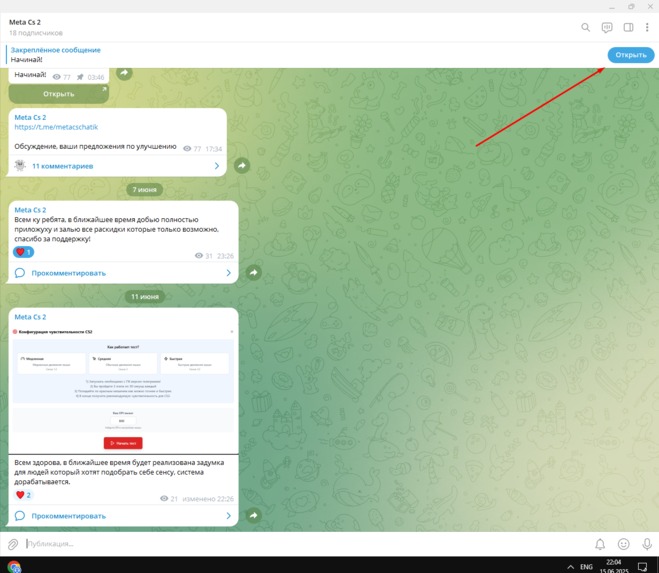Start voice message with microphone icon

click(647, 544)
